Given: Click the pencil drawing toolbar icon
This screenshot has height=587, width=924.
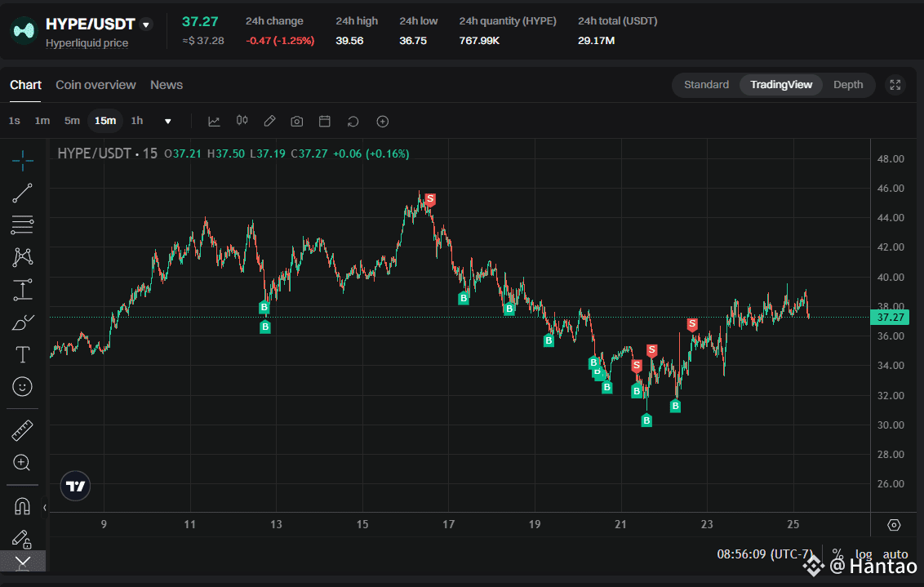Looking at the screenshot, I should (x=269, y=121).
